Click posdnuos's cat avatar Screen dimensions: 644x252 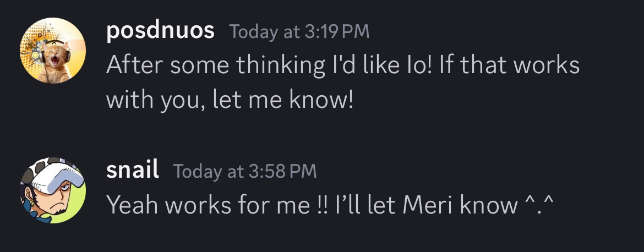pos(53,51)
